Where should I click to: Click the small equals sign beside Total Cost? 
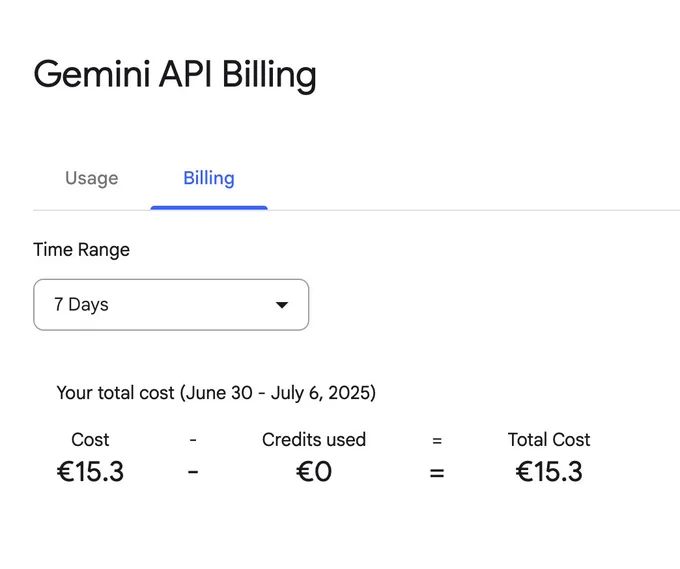coord(437,441)
